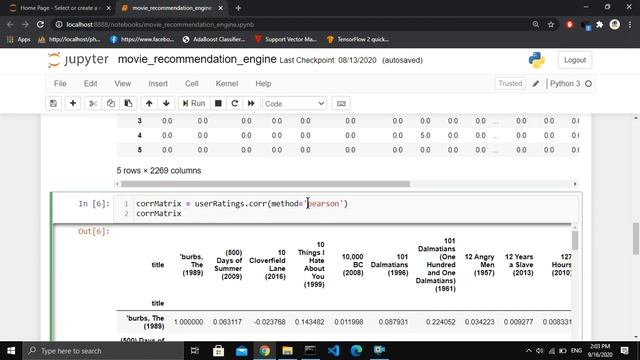Open a new browser tab
The height and width of the screenshot is (360, 640).
click(x=238, y=8)
